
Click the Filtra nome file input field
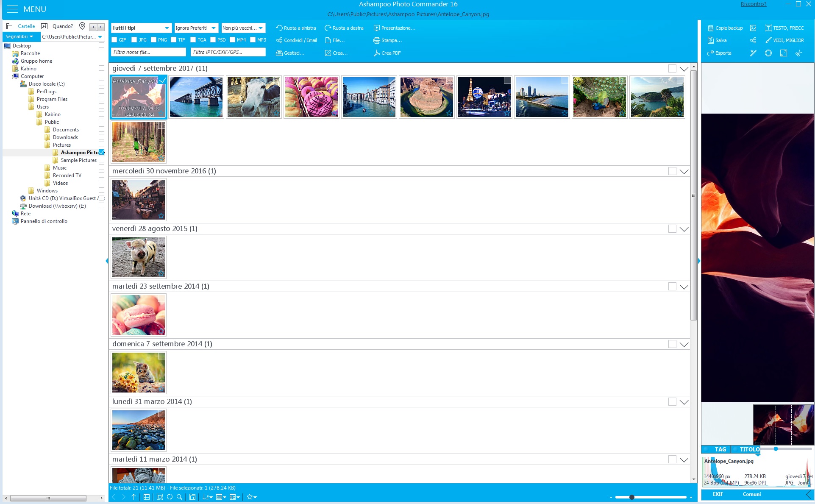148,52
